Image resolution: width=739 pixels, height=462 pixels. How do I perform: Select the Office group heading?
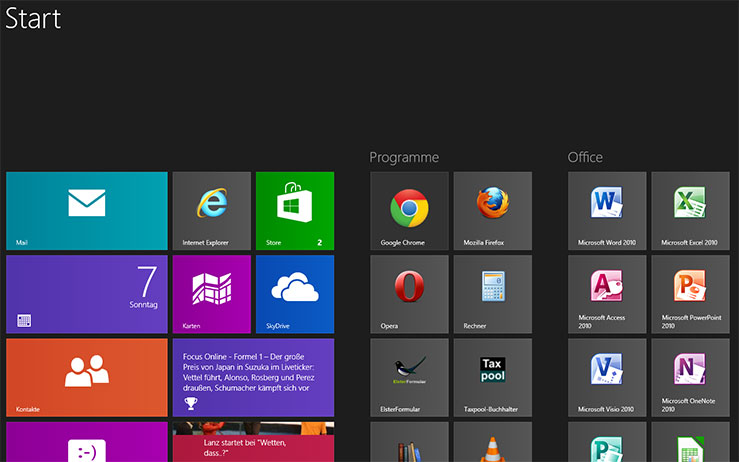tap(585, 157)
